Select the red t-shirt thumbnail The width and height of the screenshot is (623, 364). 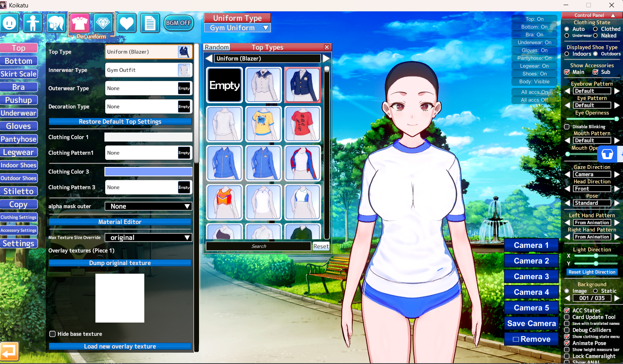(x=303, y=124)
